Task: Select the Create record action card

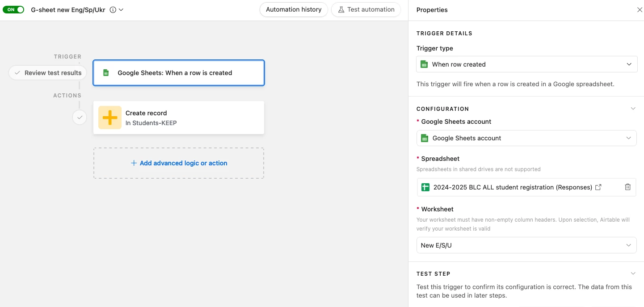Action: [x=179, y=118]
